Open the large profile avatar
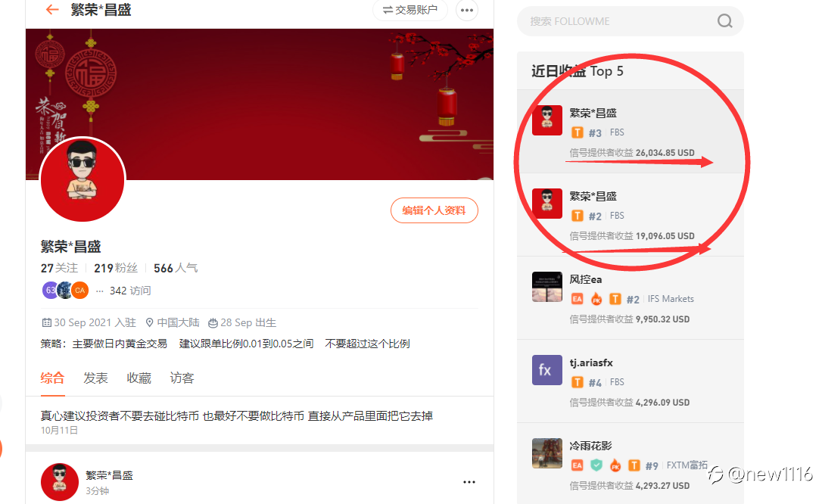Image resolution: width=822 pixels, height=504 pixels. tap(83, 179)
